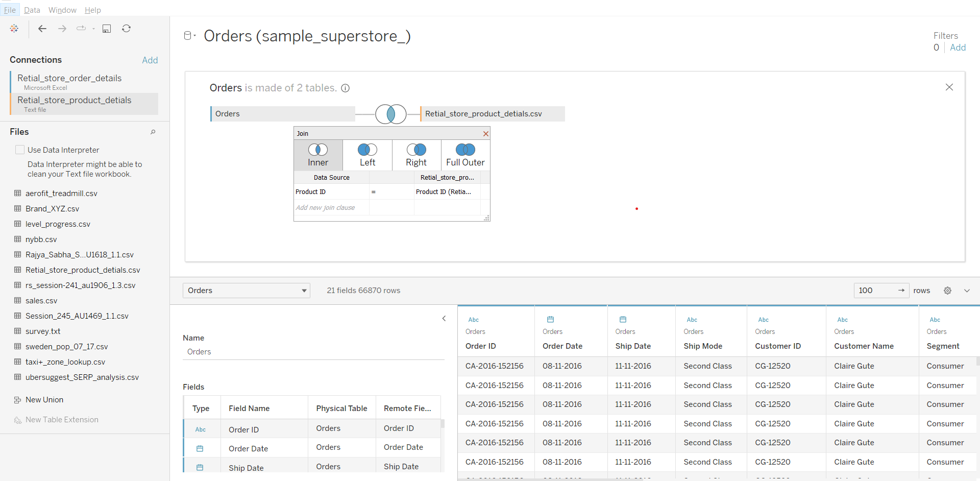Open the Data menu
Image resolution: width=980 pixels, height=481 pixels.
click(x=32, y=10)
